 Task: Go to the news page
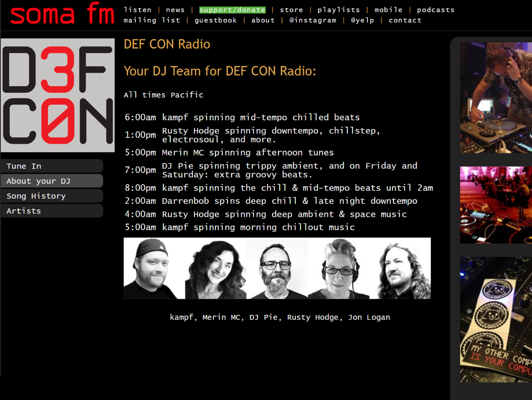click(175, 10)
